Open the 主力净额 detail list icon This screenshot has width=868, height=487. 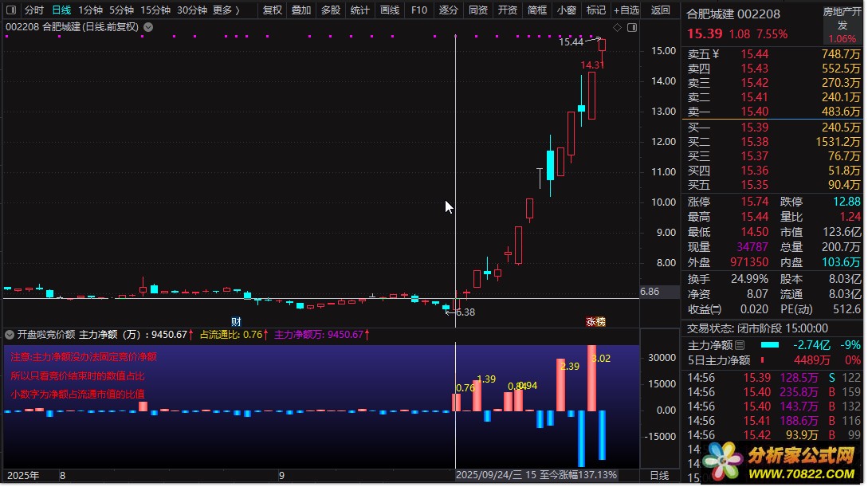(x=740, y=345)
